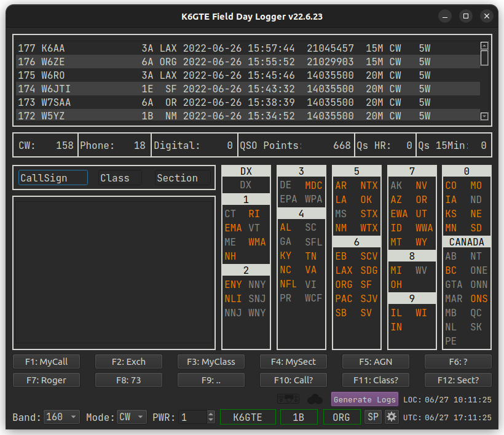Screen dimensions: 504x435
Task: Toggle the SP search-and-pounce button
Action: (x=372, y=417)
